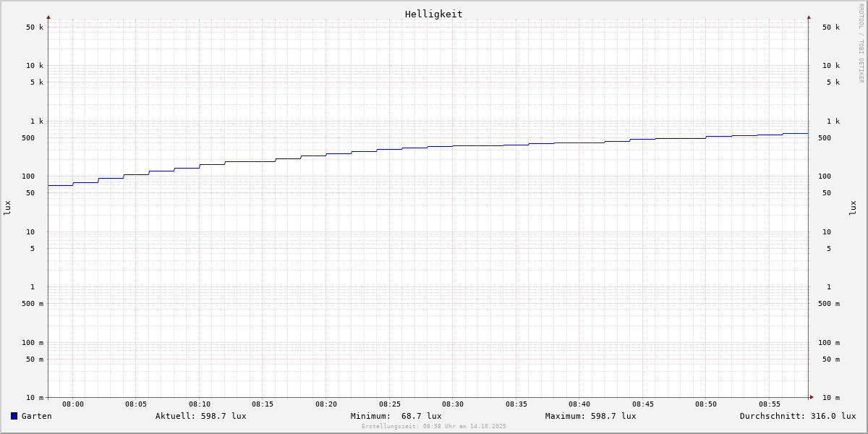Click the RRDTOOL / TOBI OETIKER watermark

pyautogui.click(x=861, y=43)
